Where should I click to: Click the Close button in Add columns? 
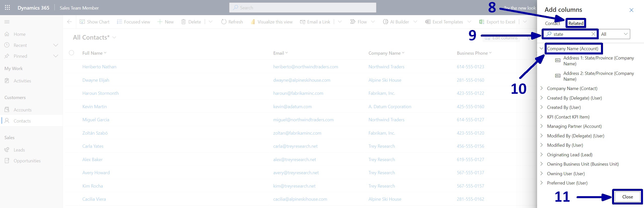[x=627, y=197]
